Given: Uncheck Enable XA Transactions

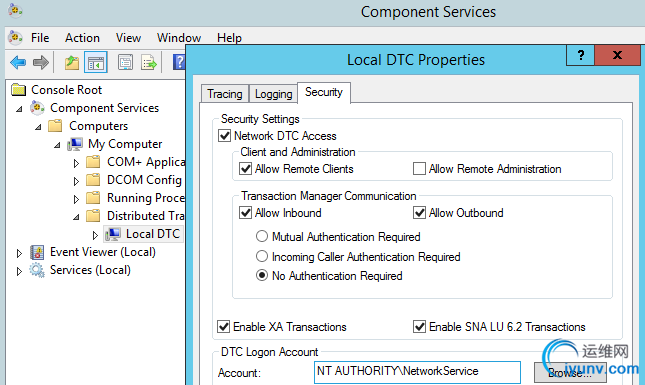Looking at the screenshot, I should pyautogui.click(x=223, y=327).
